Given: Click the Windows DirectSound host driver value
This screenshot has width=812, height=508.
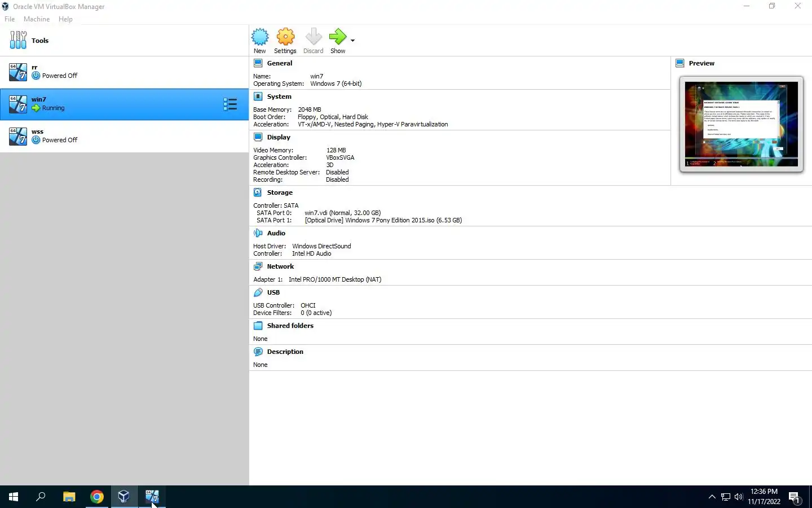Looking at the screenshot, I should click(321, 246).
